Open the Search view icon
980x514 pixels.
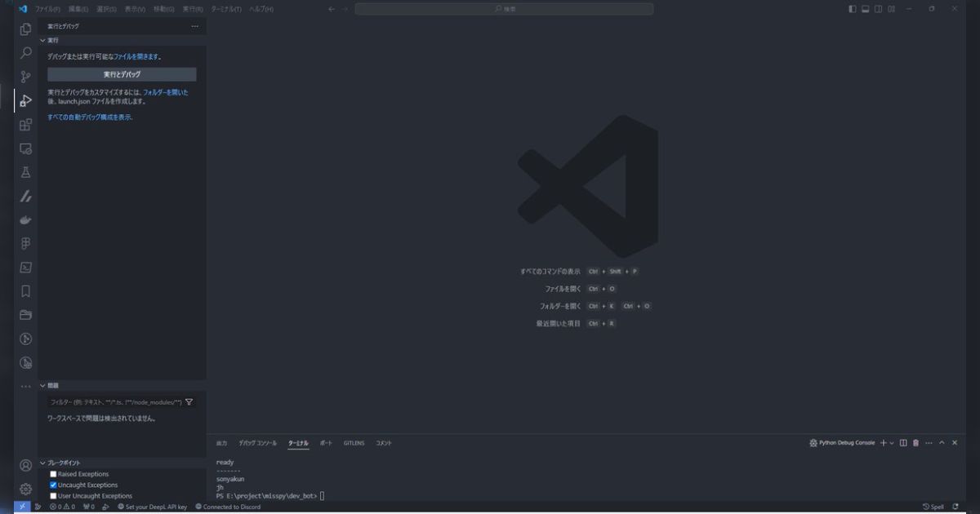click(25, 53)
